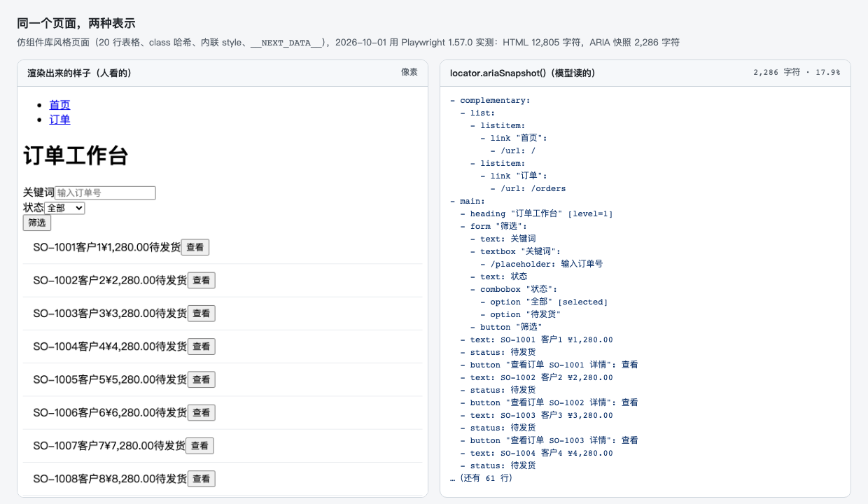Screen dimensions: 868x504
Task: Click snapshot line 'text: SO-1003 客户3 ¥3,280.00'
Action: [536, 415]
